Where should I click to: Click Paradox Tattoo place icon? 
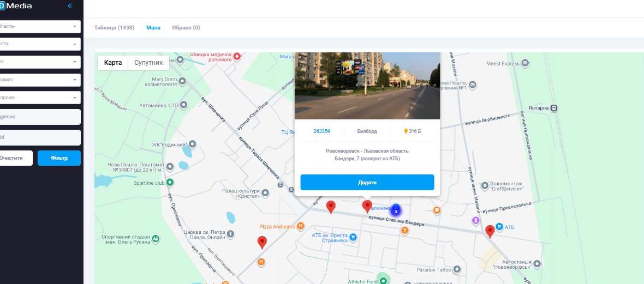(x=457, y=270)
